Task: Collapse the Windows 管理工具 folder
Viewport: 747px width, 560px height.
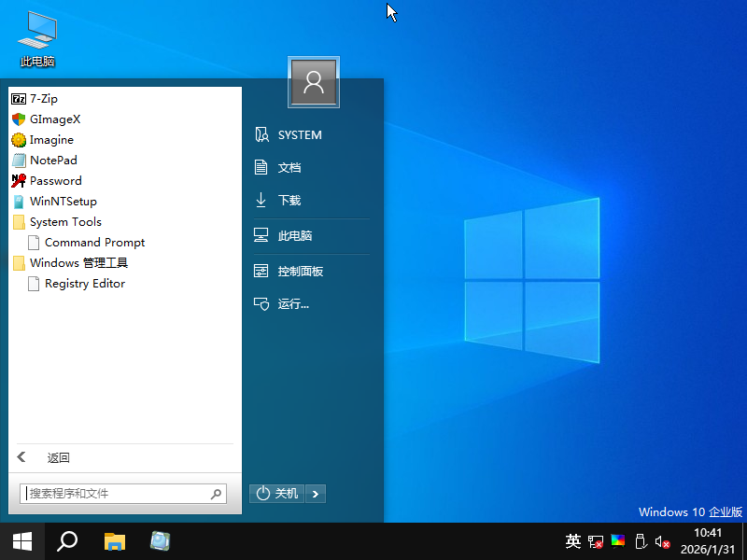Action: click(x=78, y=263)
